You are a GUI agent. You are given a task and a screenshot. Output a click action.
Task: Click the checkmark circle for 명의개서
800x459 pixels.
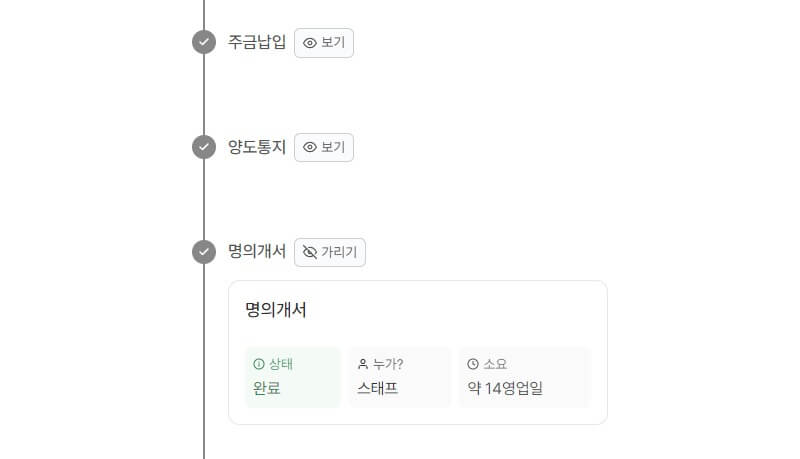(204, 252)
